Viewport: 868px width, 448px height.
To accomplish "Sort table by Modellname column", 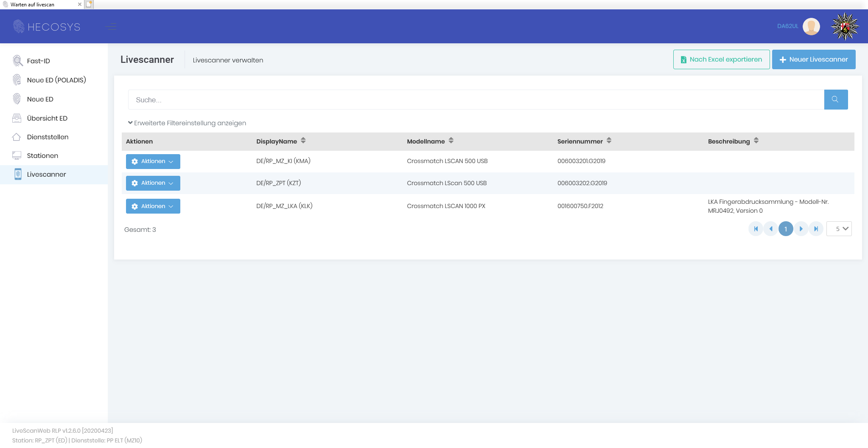I will coord(451,141).
